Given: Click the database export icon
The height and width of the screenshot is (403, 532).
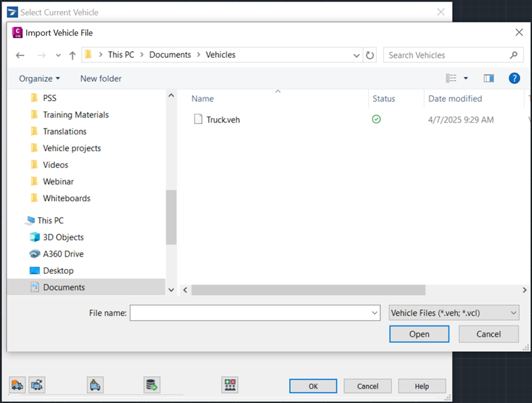Looking at the screenshot, I should 152,385.
